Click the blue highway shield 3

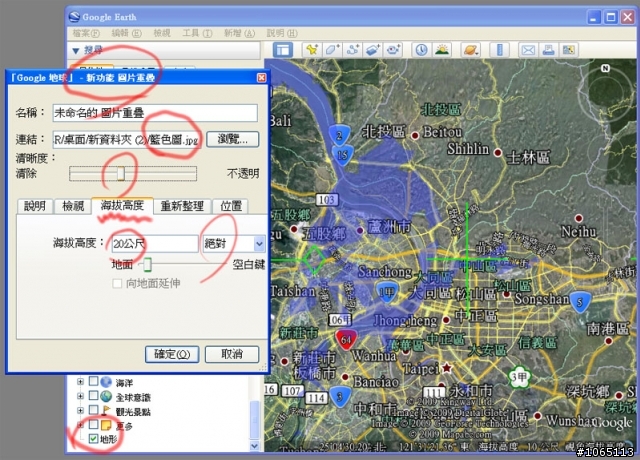click(340, 397)
